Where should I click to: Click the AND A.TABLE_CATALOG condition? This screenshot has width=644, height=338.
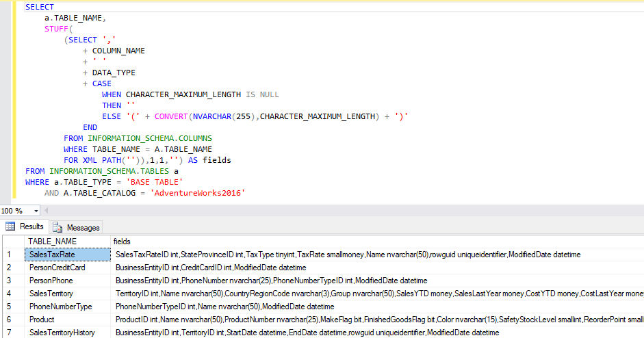click(144, 193)
